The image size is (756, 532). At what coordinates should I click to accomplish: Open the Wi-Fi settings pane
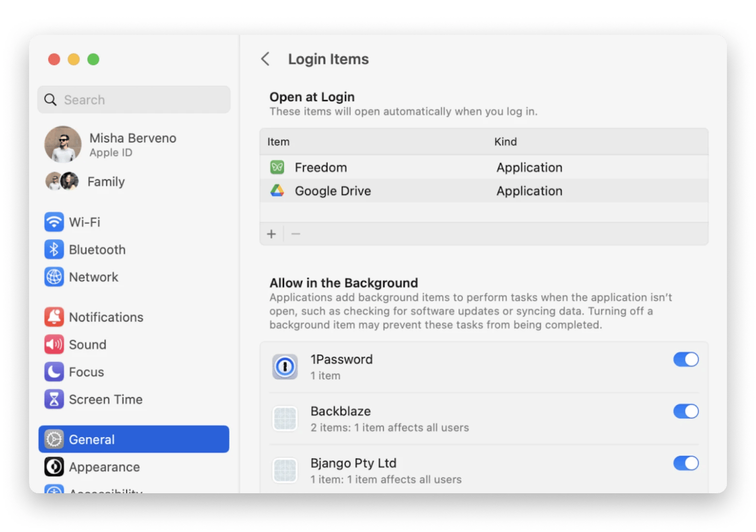tap(134, 222)
